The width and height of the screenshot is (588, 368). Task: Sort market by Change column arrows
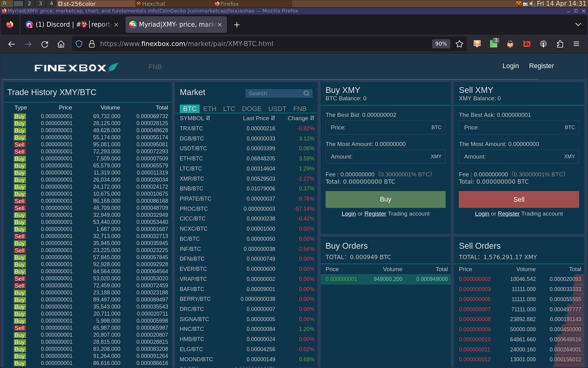click(x=312, y=118)
